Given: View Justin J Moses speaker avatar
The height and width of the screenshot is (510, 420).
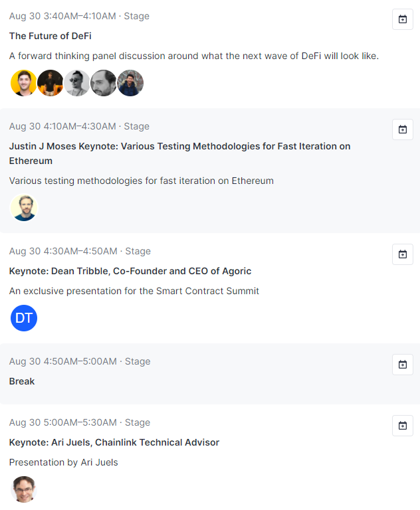Looking at the screenshot, I should (24, 208).
